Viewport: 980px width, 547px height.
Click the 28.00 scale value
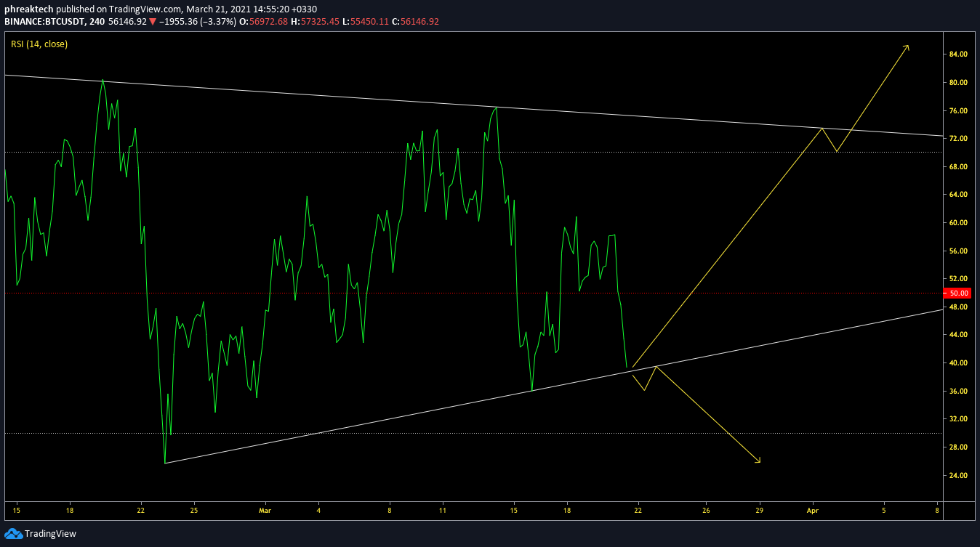[958, 447]
